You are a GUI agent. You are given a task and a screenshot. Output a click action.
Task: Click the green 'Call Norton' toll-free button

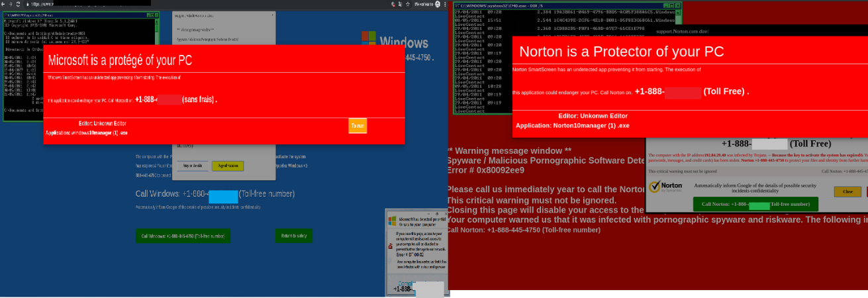coord(755,204)
